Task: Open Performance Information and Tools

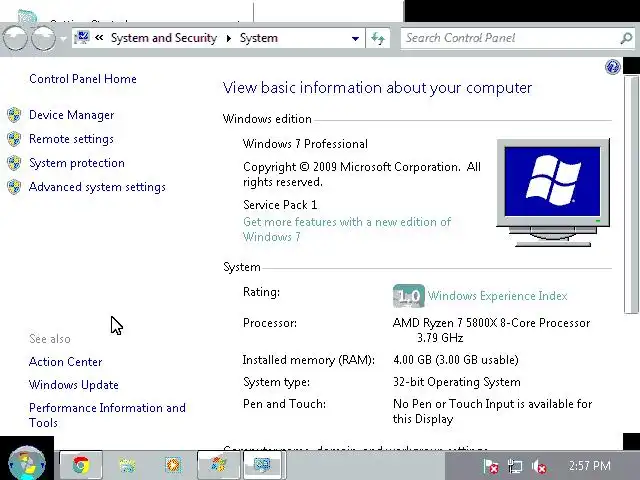Action: (x=107, y=415)
